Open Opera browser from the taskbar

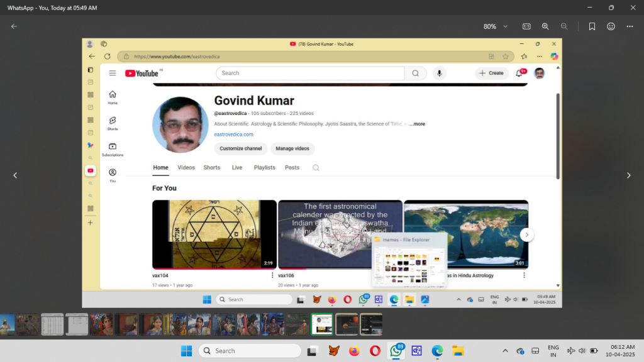[x=375, y=351]
